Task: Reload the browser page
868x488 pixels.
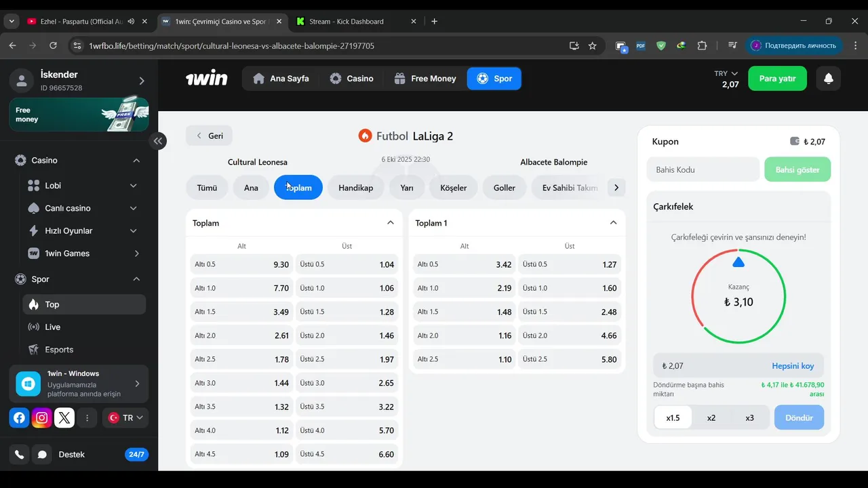Action: (x=53, y=46)
